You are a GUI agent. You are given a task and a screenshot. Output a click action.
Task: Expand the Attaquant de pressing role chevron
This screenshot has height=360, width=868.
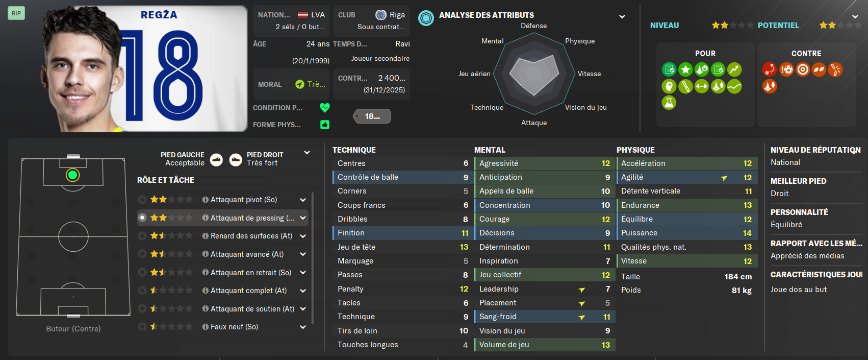(303, 218)
